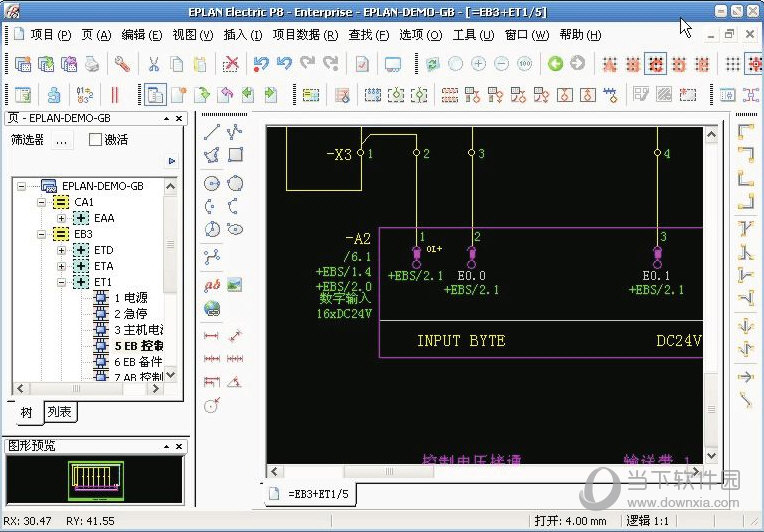Click the print icon in toolbar
Screen dimensions: 764x532
tap(93, 64)
